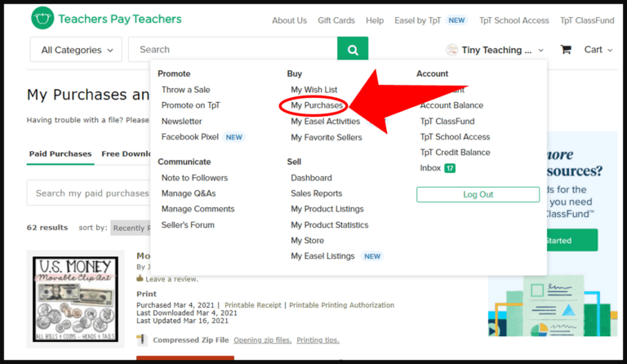Open the All Categories dropdown
Image resolution: width=627 pixels, height=364 pixels.
(76, 50)
